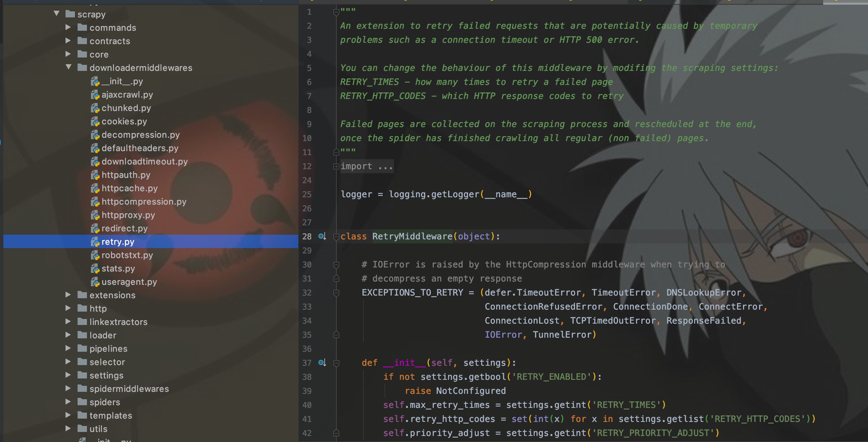The height and width of the screenshot is (442, 868).
Task: Click TunnelError on line 35
Action: (562, 335)
